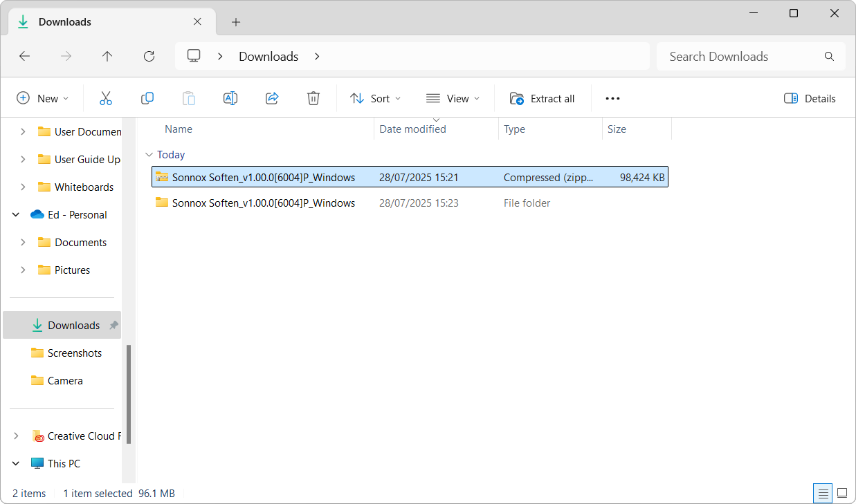Click the Share icon in toolbar
856x504 pixels.
click(272, 98)
